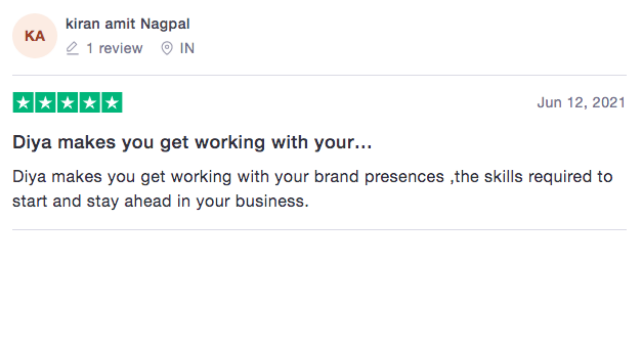Click the Jun 12, 2021 review date
Image resolution: width=644 pixels, height=362 pixels.
click(581, 103)
